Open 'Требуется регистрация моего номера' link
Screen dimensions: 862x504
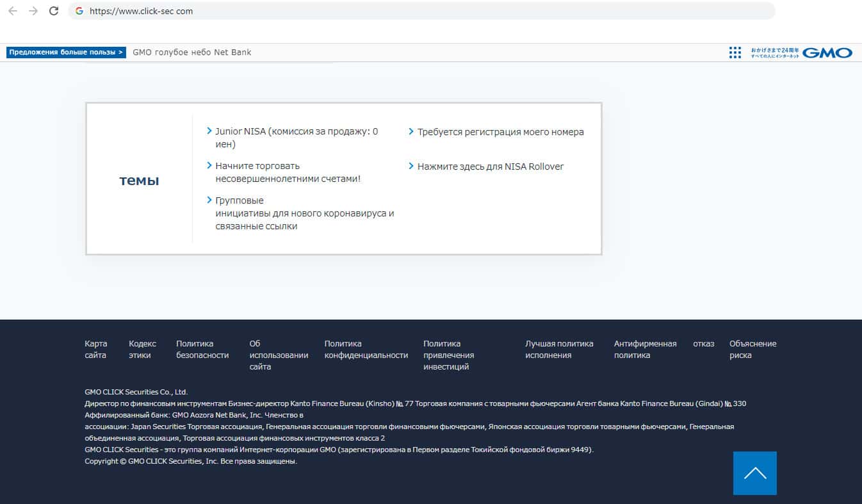(500, 132)
